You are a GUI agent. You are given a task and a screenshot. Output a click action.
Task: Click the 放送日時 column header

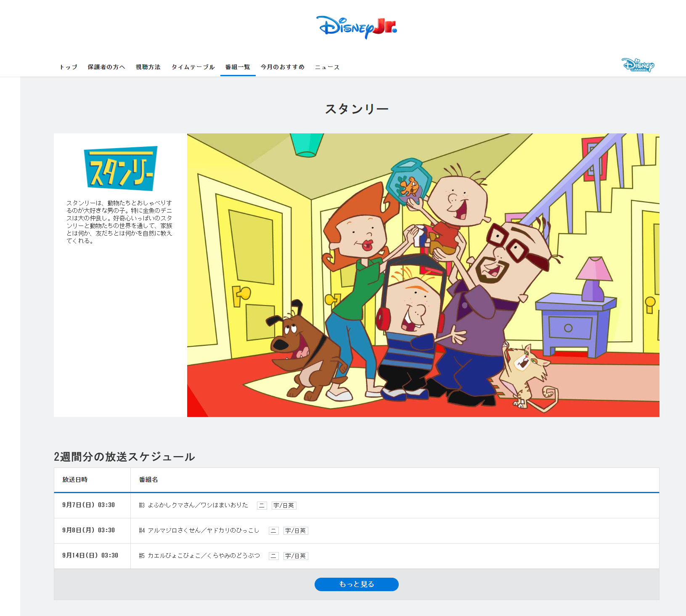[75, 480]
